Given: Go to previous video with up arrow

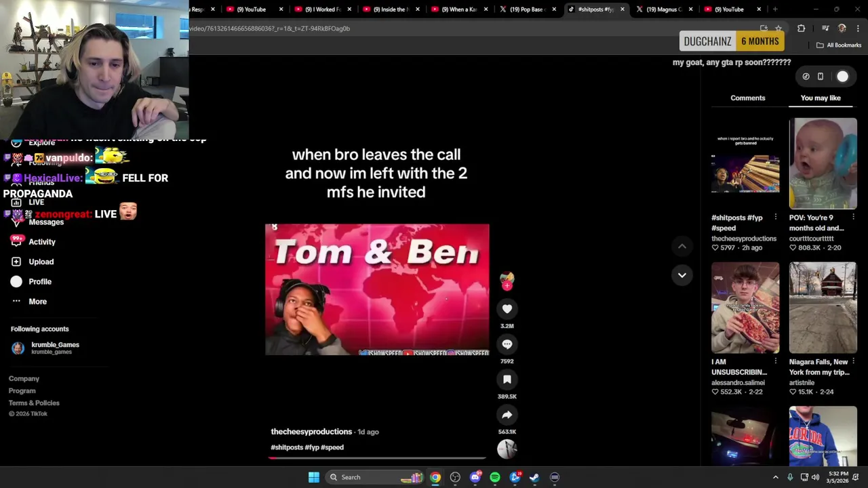Looking at the screenshot, I should point(682,247).
